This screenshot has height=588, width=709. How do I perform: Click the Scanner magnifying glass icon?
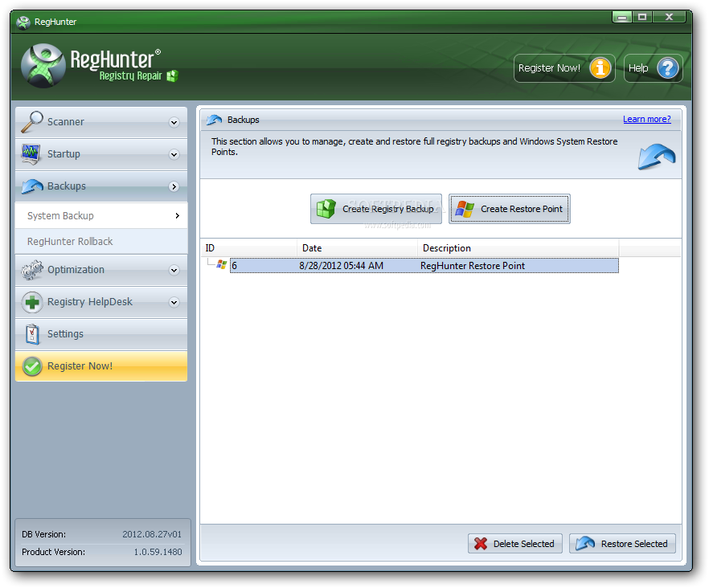[32, 121]
